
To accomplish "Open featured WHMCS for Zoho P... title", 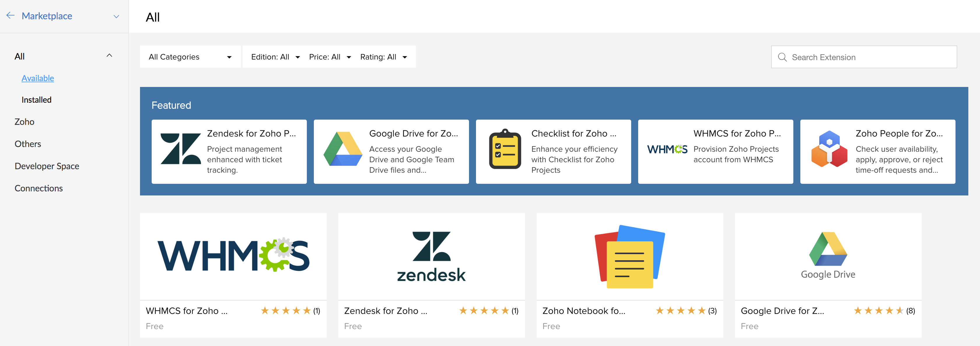I will (x=737, y=134).
